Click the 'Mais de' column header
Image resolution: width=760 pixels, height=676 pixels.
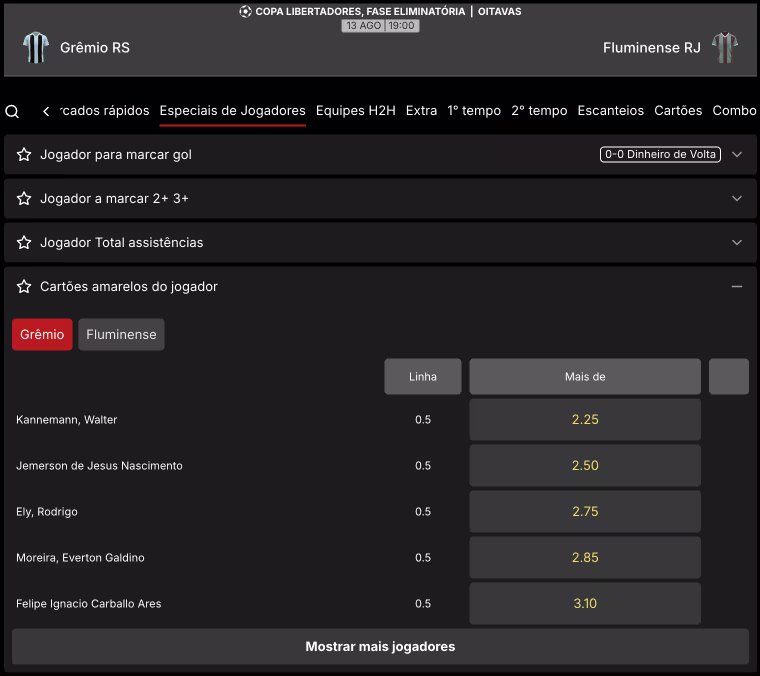point(585,377)
